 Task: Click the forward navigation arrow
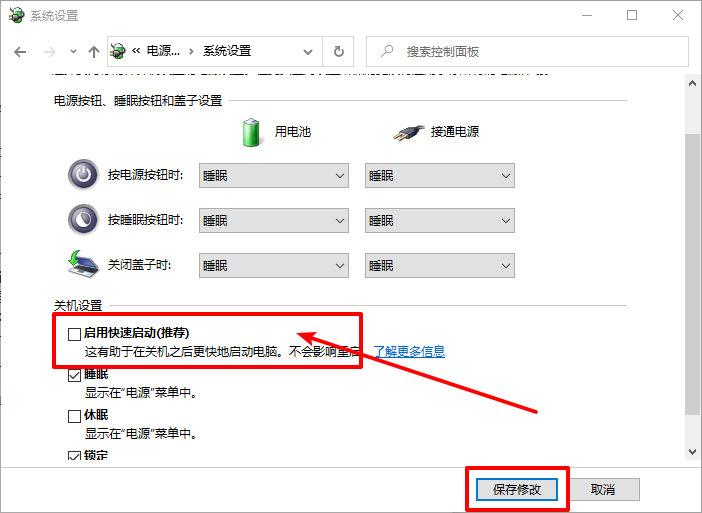47,51
